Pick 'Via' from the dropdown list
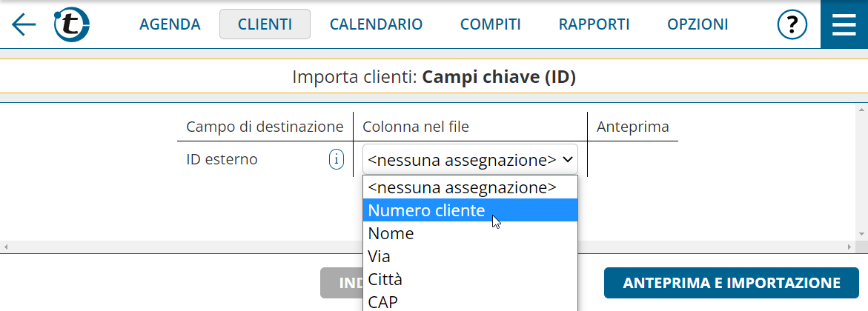The height and width of the screenshot is (311, 868). 470,257
